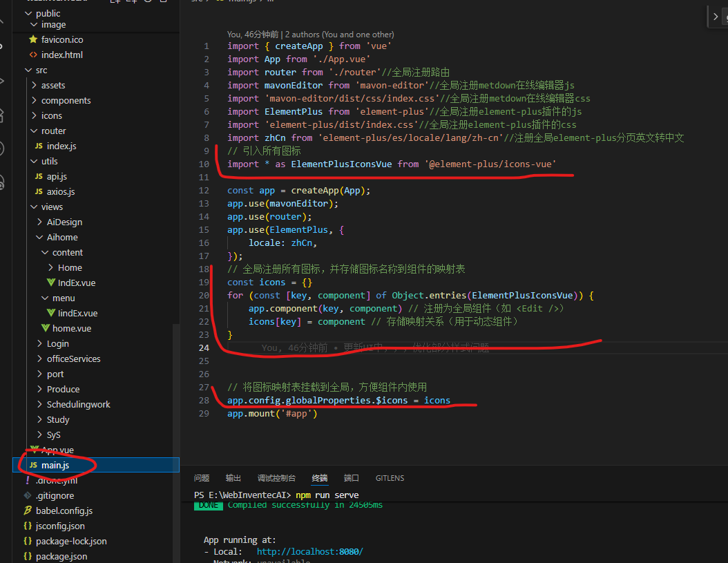Image resolution: width=728 pixels, height=563 pixels.
Task: Collapse the content folder
Action: coord(45,252)
